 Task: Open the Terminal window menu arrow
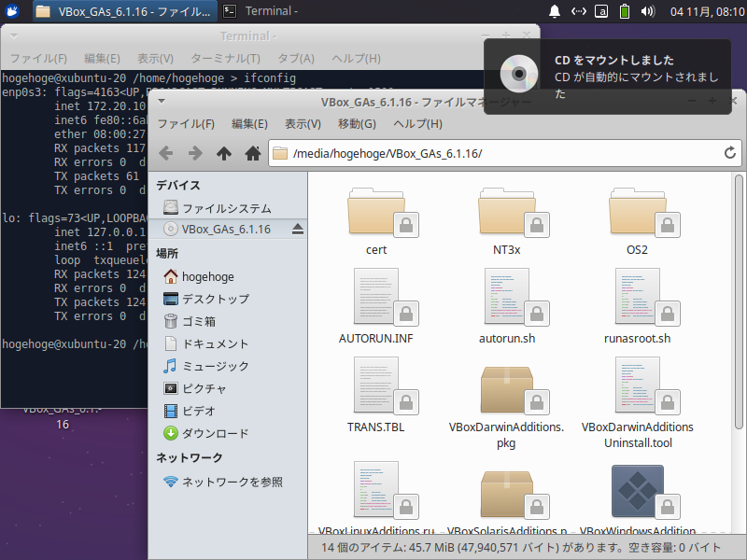click(14, 36)
